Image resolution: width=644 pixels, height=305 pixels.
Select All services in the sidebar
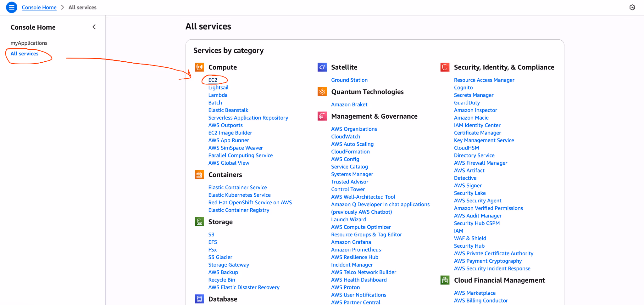click(x=25, y=54)
